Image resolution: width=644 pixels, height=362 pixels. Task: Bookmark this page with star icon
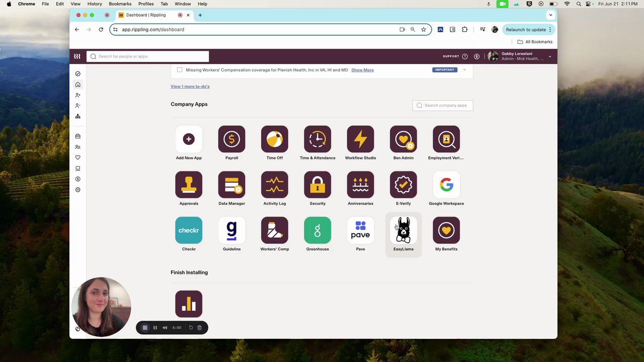[x=424, y=30]
